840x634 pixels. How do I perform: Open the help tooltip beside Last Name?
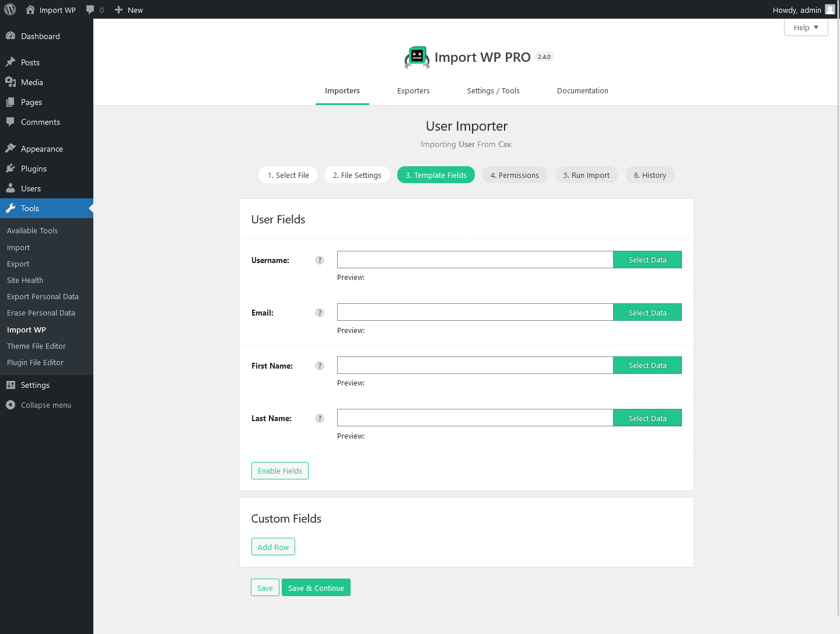click(320, 418)
